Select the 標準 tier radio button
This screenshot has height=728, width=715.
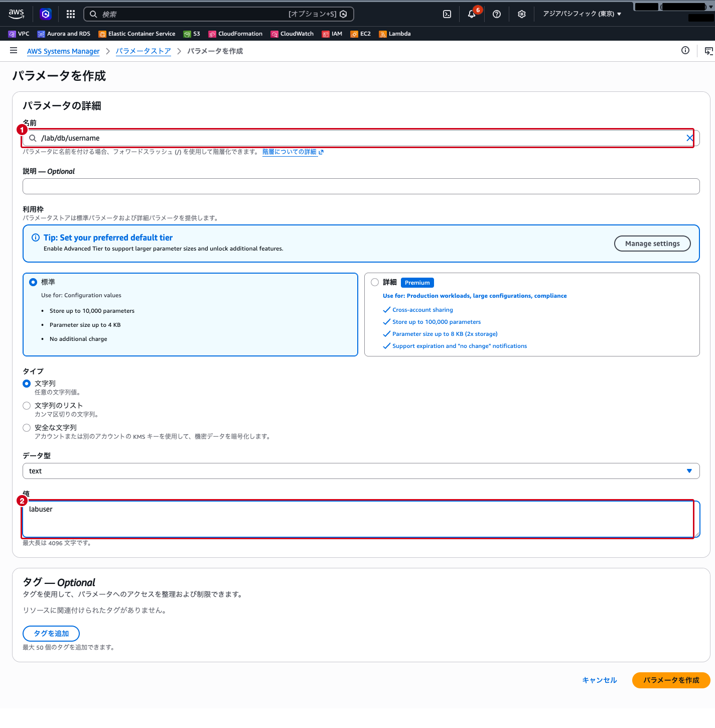tap(33, 282)
